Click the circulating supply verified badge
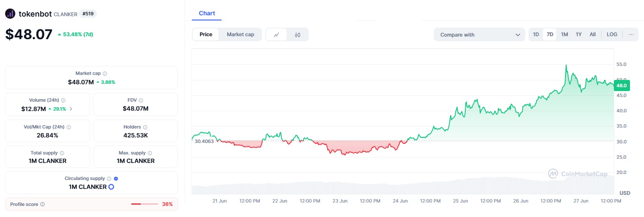This screenshot has height=217, width=644. point(116,179)
